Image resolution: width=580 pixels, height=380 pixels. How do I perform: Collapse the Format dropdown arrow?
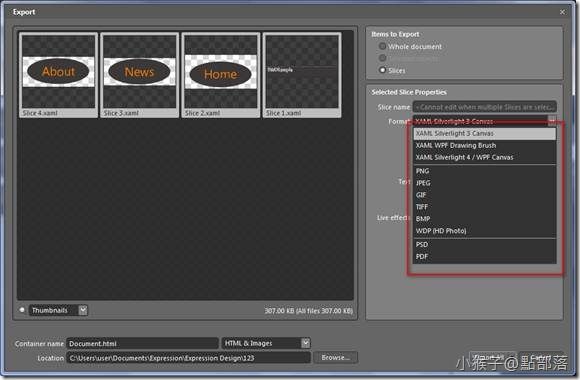click(552, 120)
